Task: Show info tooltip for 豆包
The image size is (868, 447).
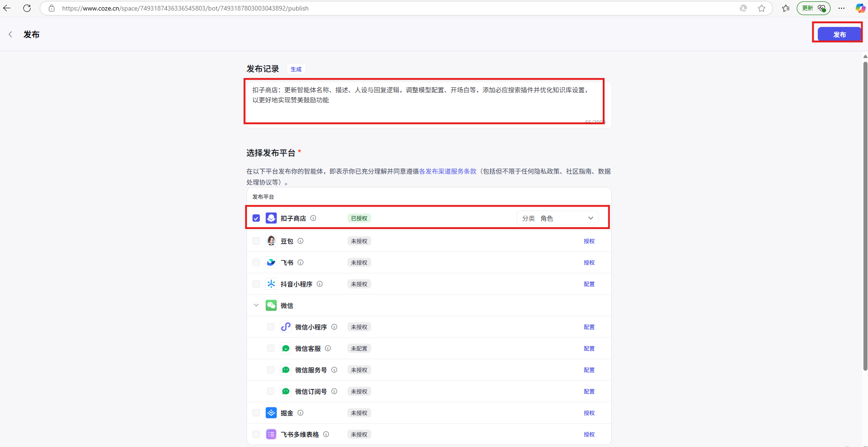Action: (x=300, y=241)
